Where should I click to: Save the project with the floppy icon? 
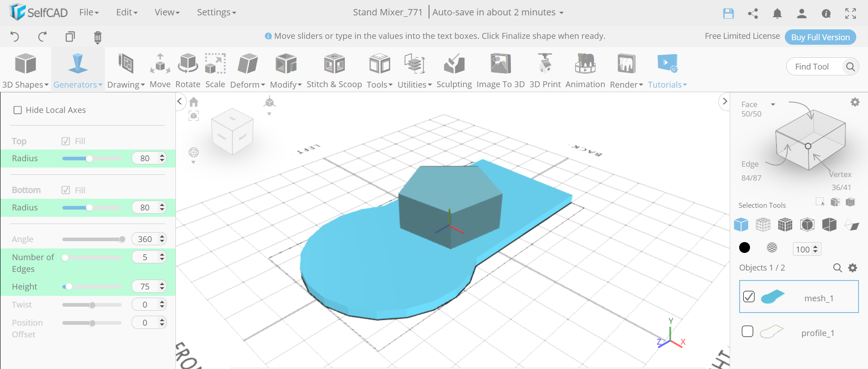pos(728,14)
